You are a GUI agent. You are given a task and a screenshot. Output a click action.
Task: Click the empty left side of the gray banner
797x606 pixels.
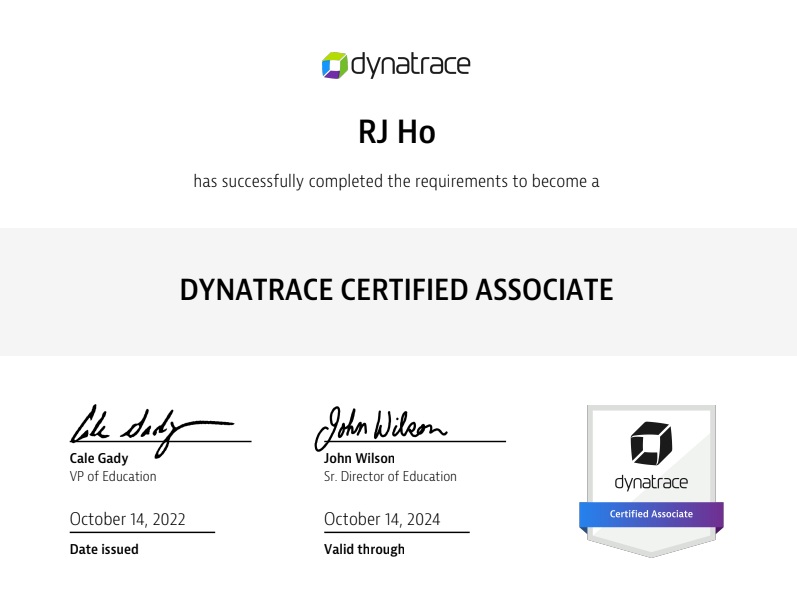(80, 291)
